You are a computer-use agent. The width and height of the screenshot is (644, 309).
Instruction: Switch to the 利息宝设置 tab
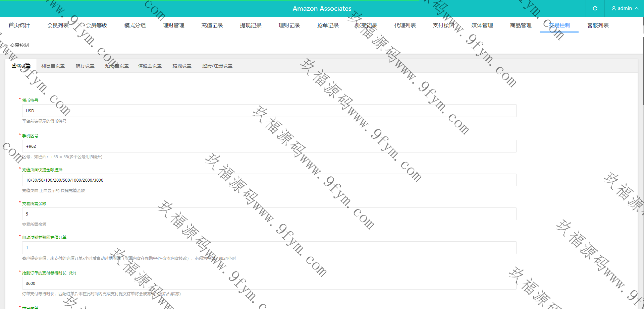point(53,66)
